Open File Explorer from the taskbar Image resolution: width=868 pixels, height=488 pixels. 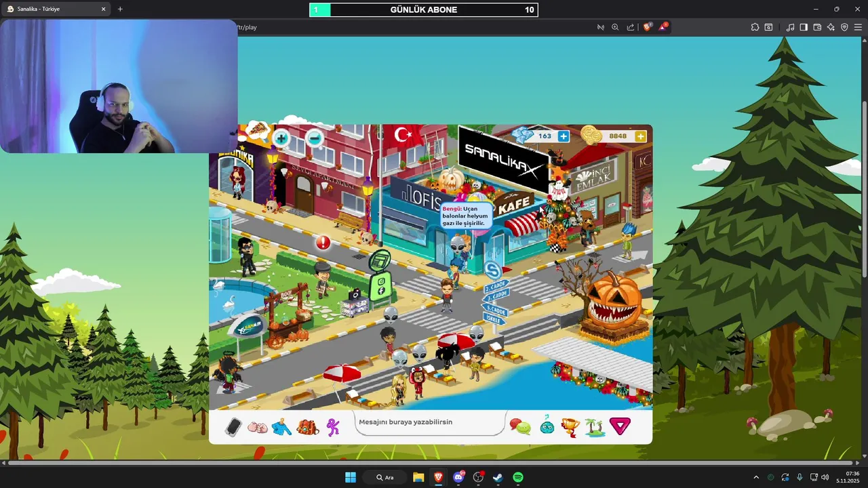[x=418, y=477]
